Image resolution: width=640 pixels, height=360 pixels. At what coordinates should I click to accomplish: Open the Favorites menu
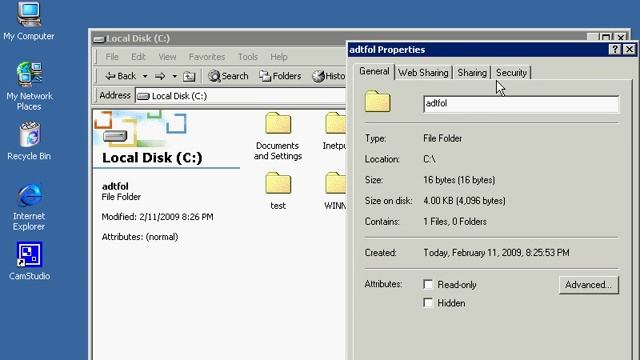pyautogui.click(x=207, y=57)
